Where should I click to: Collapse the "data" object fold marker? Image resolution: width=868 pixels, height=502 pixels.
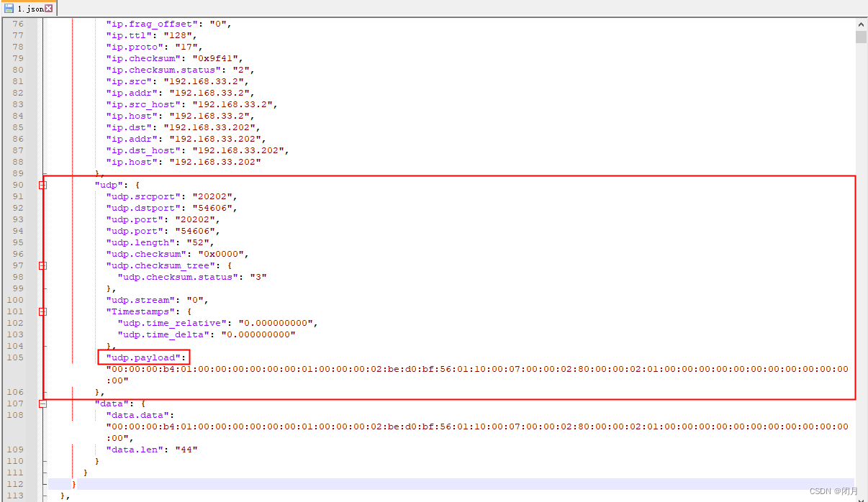[x=43, y=403]
